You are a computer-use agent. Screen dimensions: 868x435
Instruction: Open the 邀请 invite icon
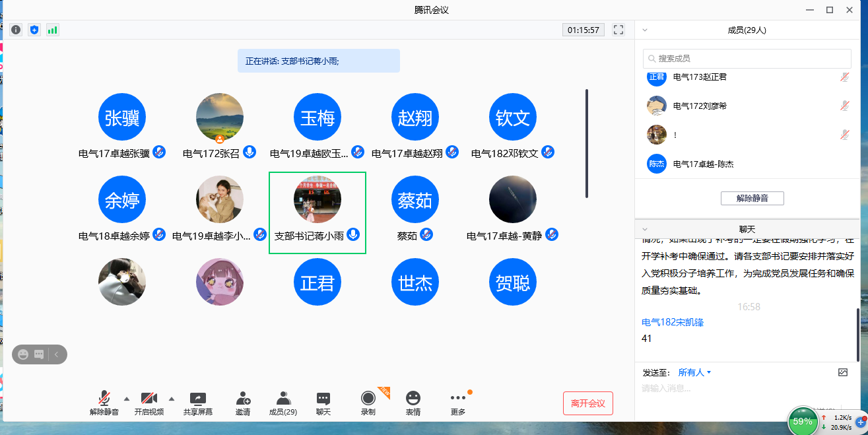(242, 403)
